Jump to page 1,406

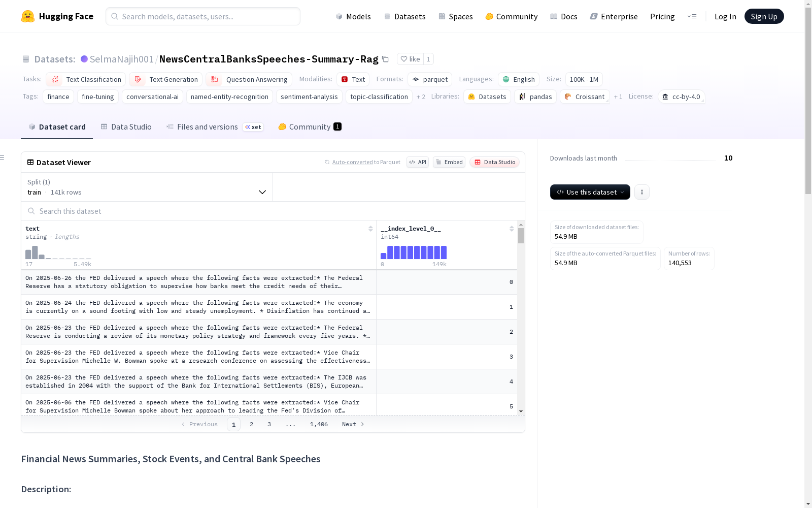tap(319, 424)
